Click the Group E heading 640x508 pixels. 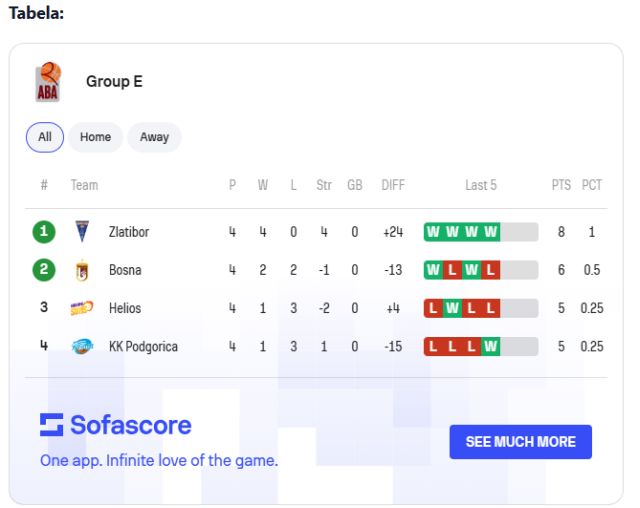[114, 82]
